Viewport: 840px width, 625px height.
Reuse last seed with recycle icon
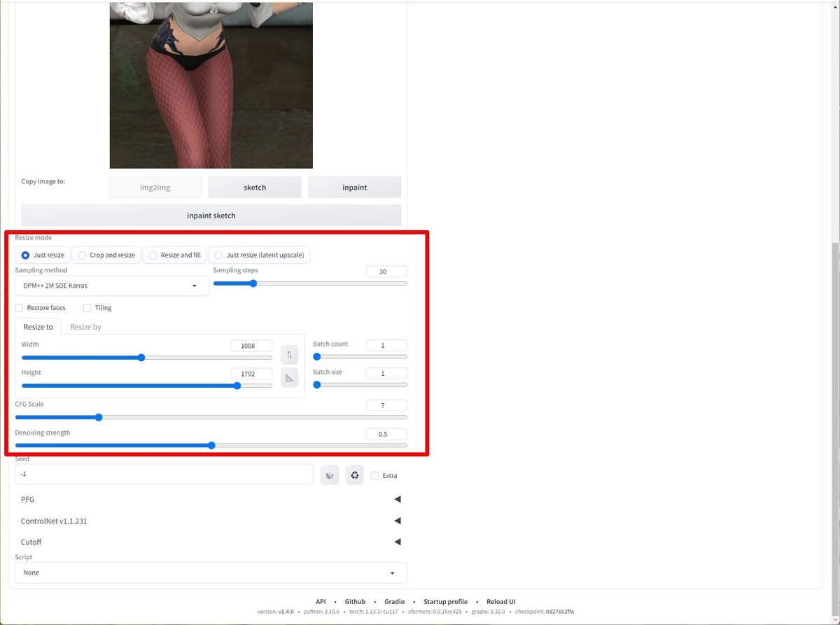pyautogui.click(x=355, y=475)
